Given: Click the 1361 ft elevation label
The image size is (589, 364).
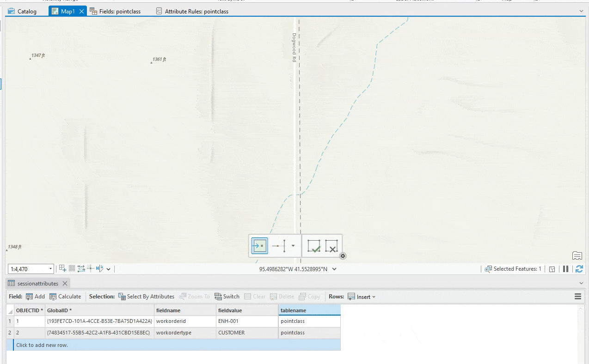Looking at the screenshot, I should tap(159, 60).
